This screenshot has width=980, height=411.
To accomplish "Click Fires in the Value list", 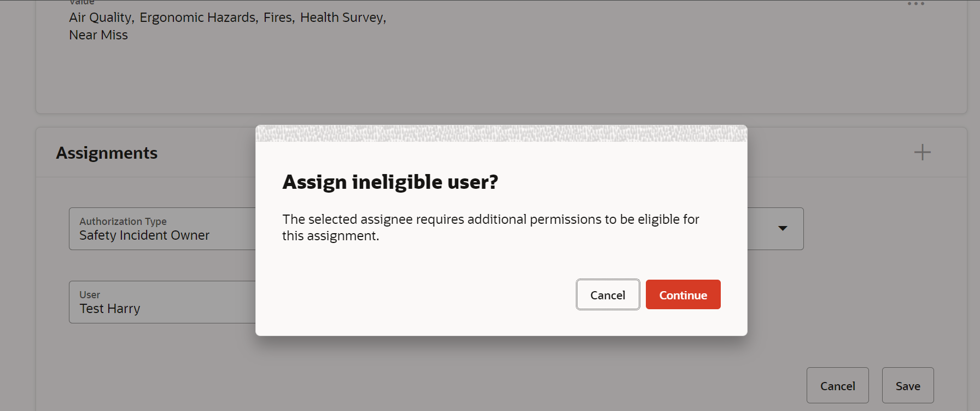I will click(278, 17).
